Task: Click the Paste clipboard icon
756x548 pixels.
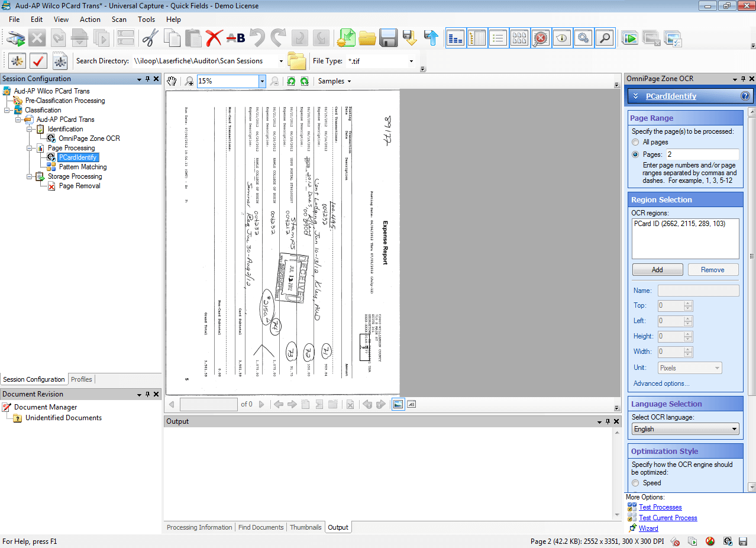Action: point(193,38)
